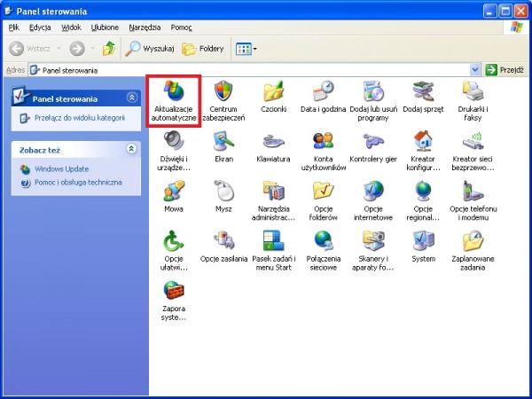Open Kreator konfiguracji sieci house icon

pos(423,151)
